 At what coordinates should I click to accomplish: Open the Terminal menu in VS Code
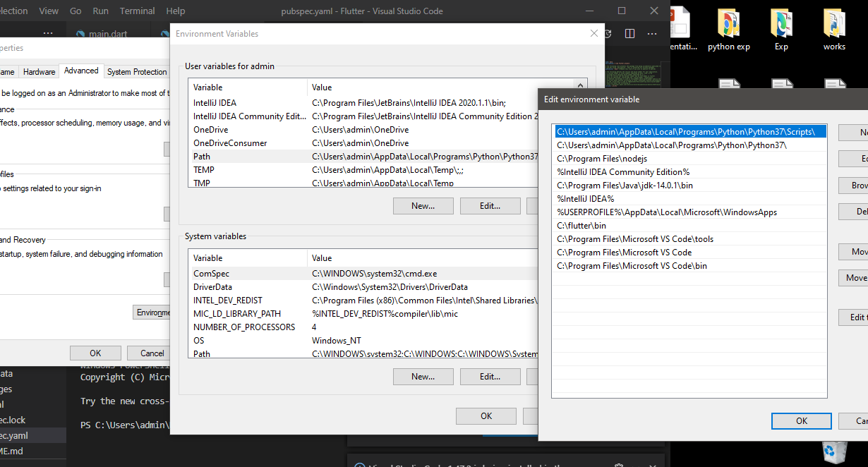pyautogui.click(x=137, y=11)
